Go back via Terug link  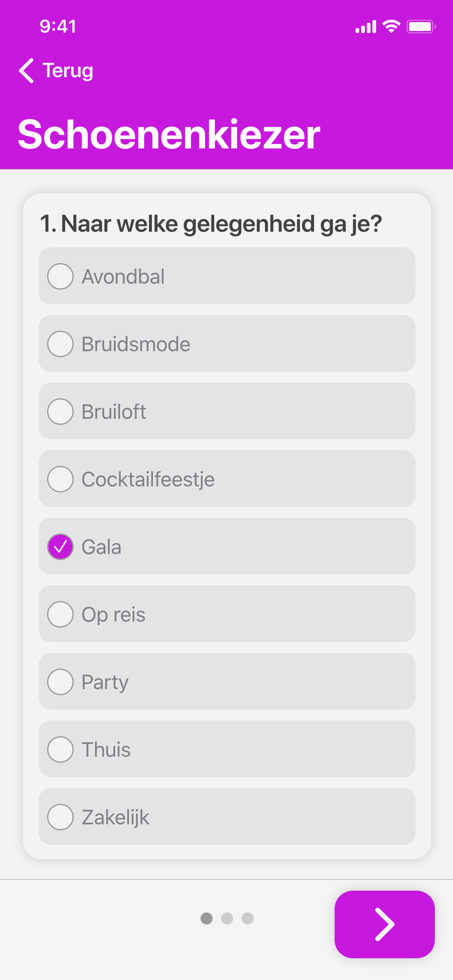(68, 71)
